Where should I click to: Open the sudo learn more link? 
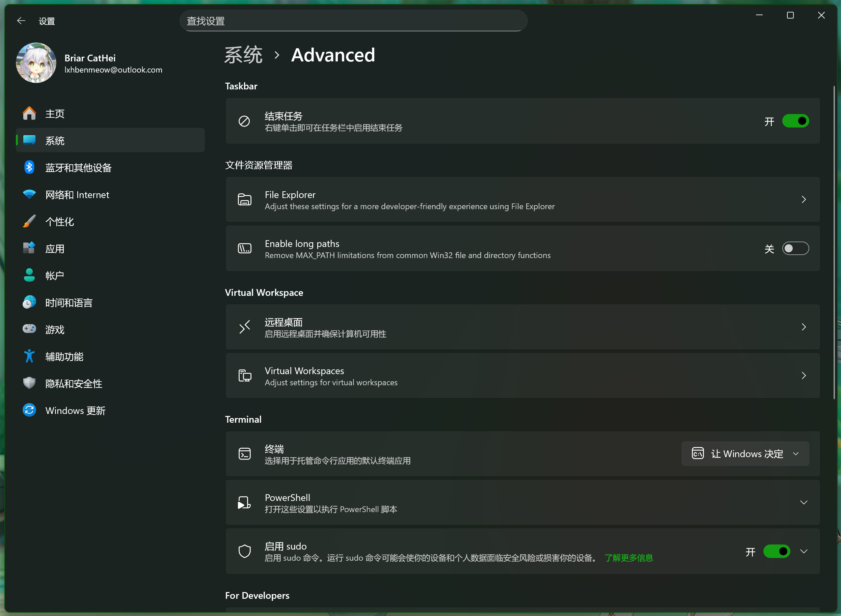click(628, 558)
